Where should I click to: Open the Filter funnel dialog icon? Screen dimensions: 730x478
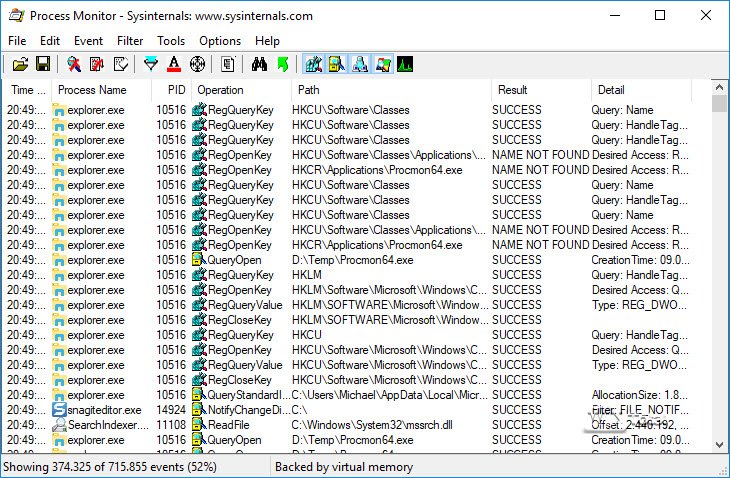click(151, 65)
